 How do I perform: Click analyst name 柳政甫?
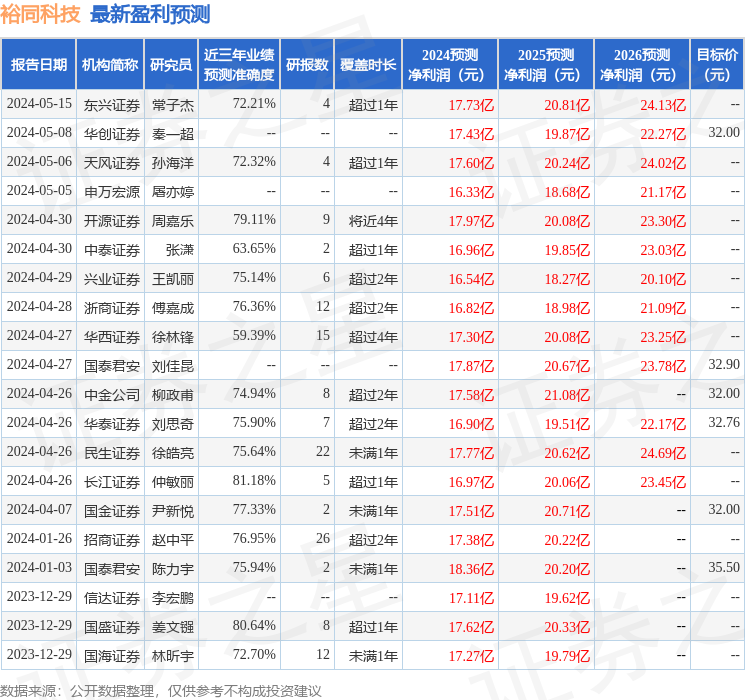click(173, 395)
